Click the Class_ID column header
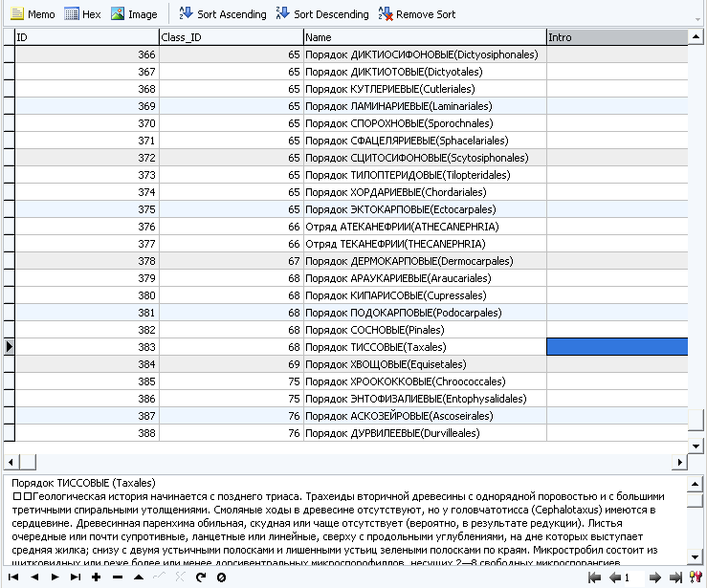Screen dimensions: 707x588 [231, 37]
